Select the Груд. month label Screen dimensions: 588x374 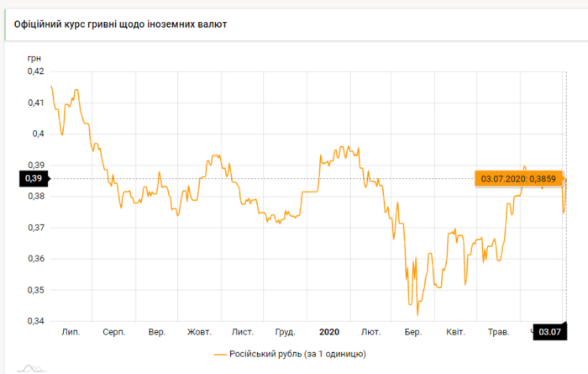[285, 333]
